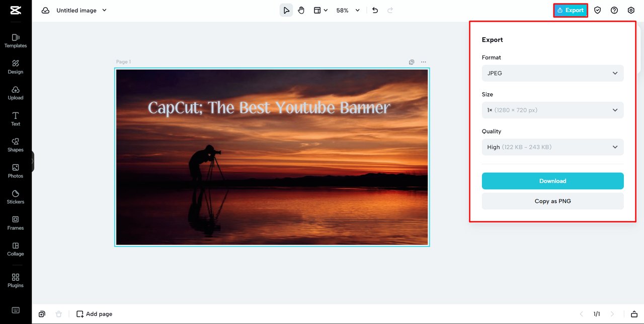
Task: Click the 1/1 page indicator
Action: (x=597, y=314)
